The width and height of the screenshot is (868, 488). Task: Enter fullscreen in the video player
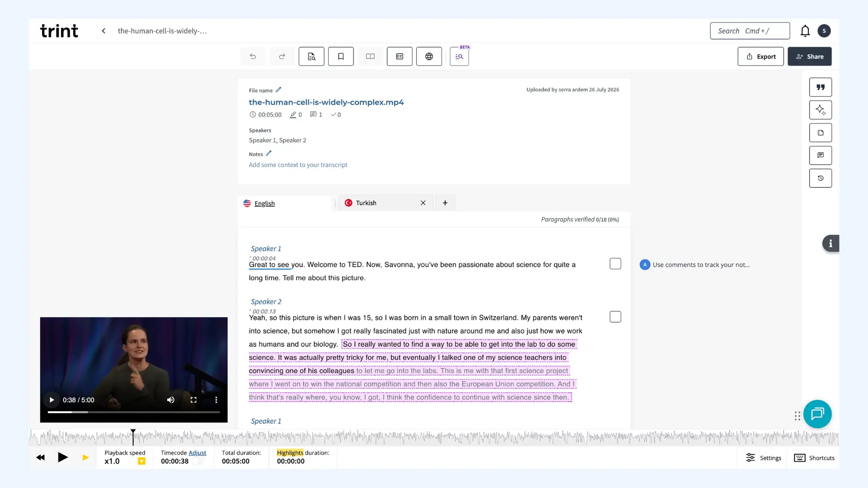click(x=193, y=400)
